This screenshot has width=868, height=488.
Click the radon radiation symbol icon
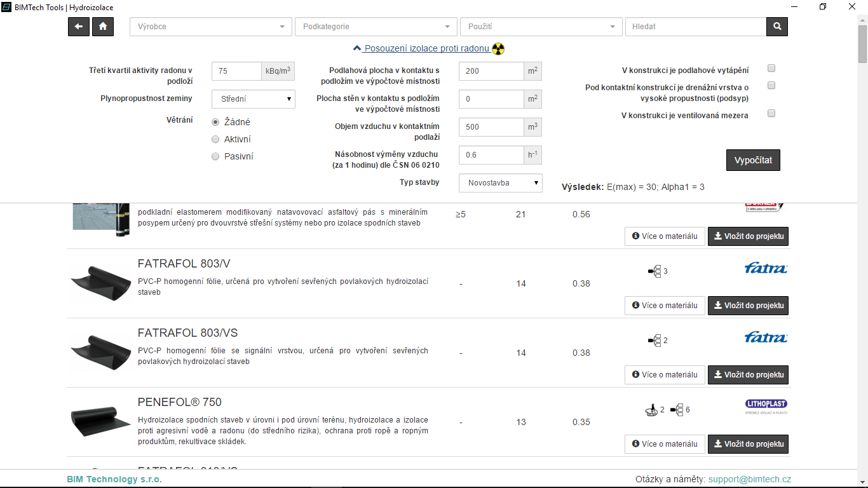(x=498, y=49)
